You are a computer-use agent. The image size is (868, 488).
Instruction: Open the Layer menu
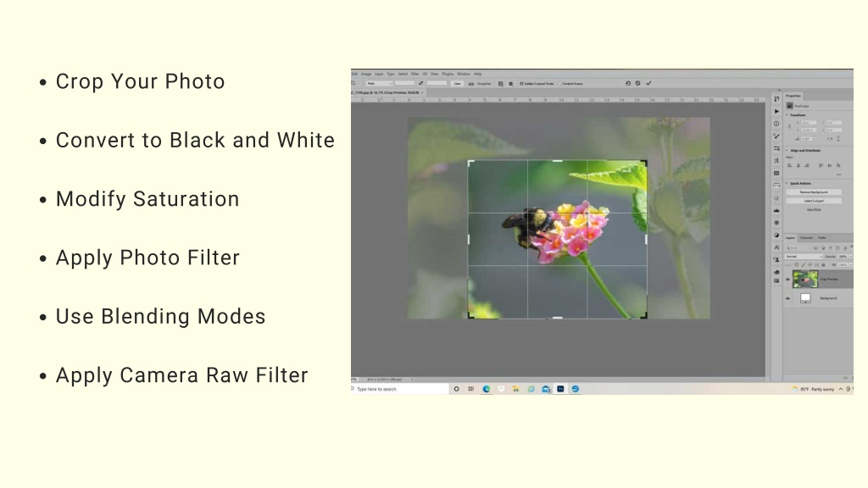[x=379, y=74]
